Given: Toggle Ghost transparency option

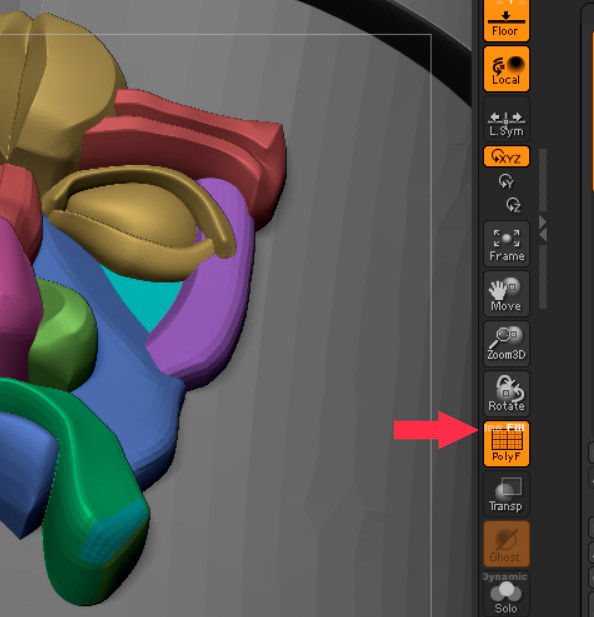Looking at the screenshot, I should [x=506, y=544].
